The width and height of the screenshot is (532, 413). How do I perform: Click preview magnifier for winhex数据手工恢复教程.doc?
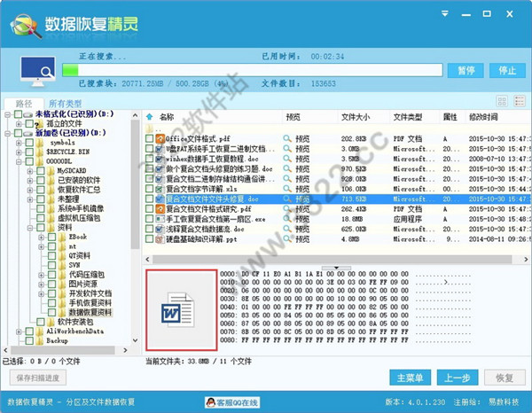287,159
